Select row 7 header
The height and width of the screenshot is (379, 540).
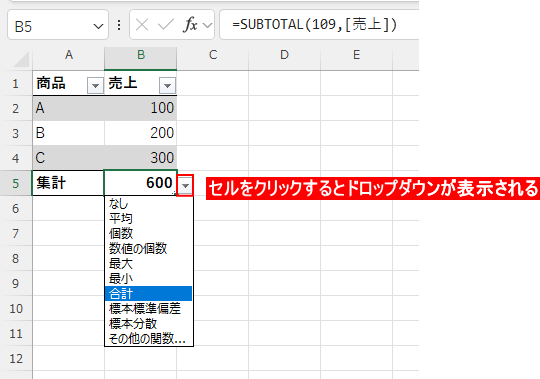point(16,233)
